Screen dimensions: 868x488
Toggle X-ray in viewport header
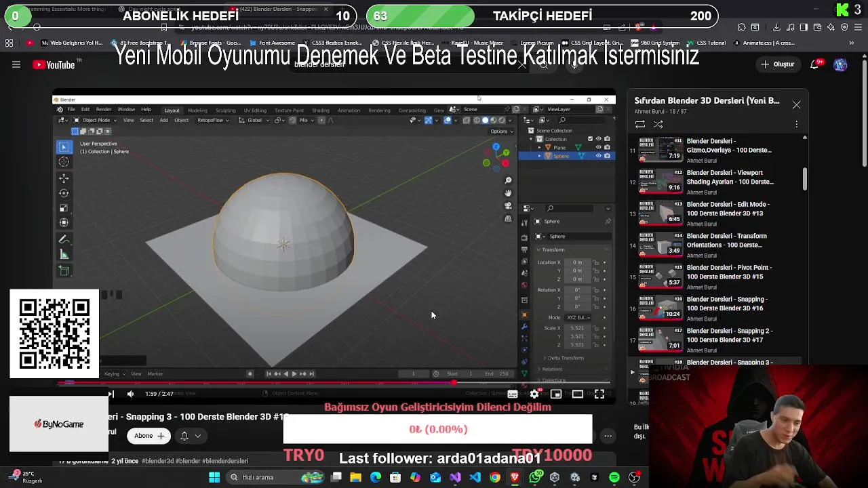click(466, 120)
